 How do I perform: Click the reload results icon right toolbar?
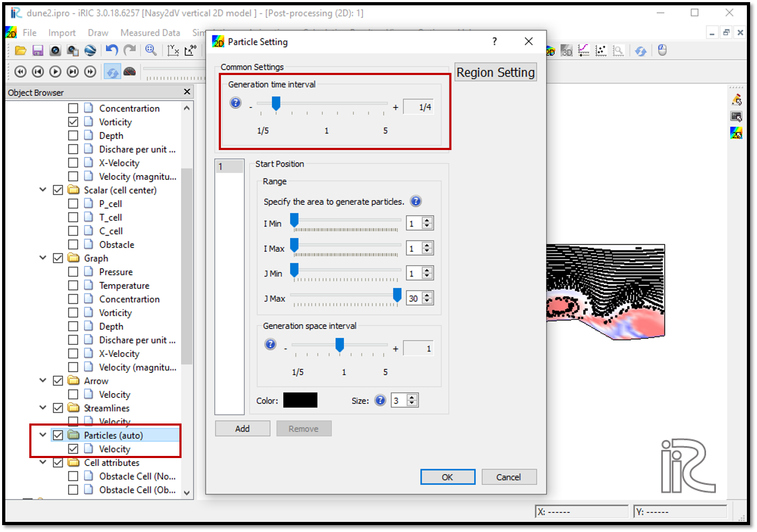641,51
